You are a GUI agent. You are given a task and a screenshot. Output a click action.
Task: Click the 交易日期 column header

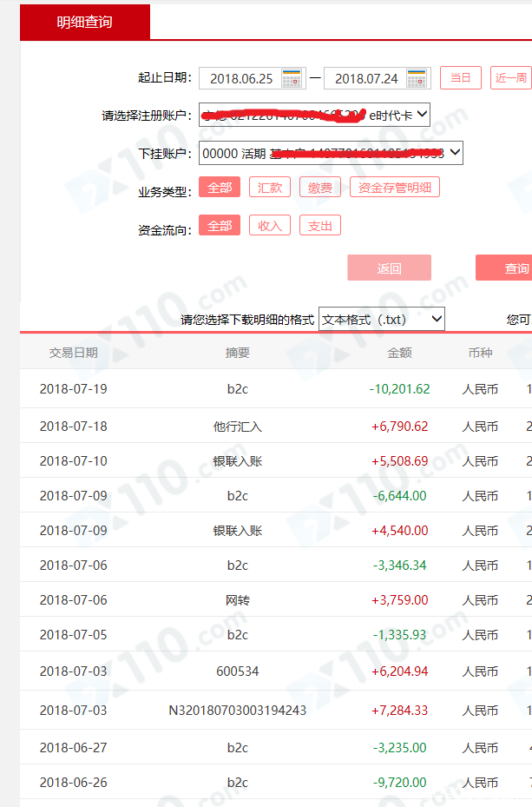click(74, 353)
